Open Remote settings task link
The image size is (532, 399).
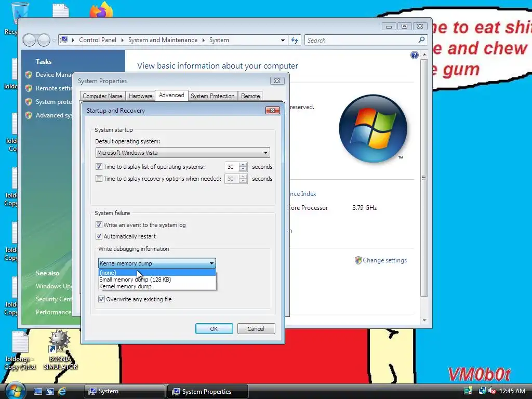pyautogui.click(x=54, y=88)
